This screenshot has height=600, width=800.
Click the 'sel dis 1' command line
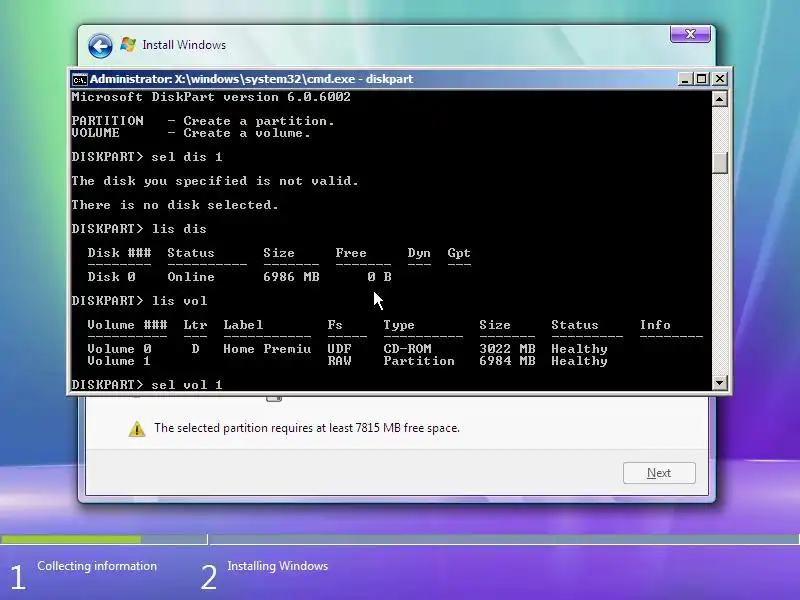coord(147,157)
